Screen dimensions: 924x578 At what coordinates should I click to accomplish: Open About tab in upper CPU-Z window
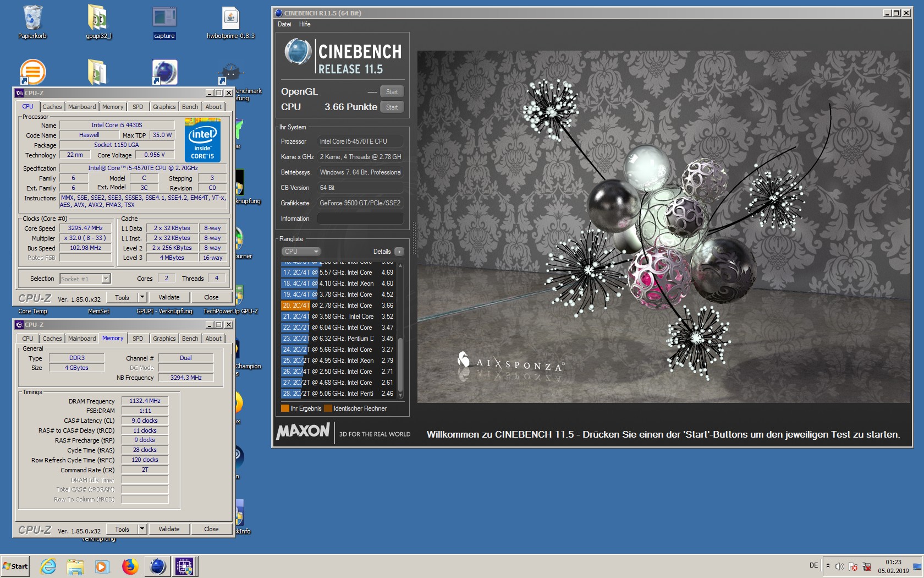tap(214, 107)
